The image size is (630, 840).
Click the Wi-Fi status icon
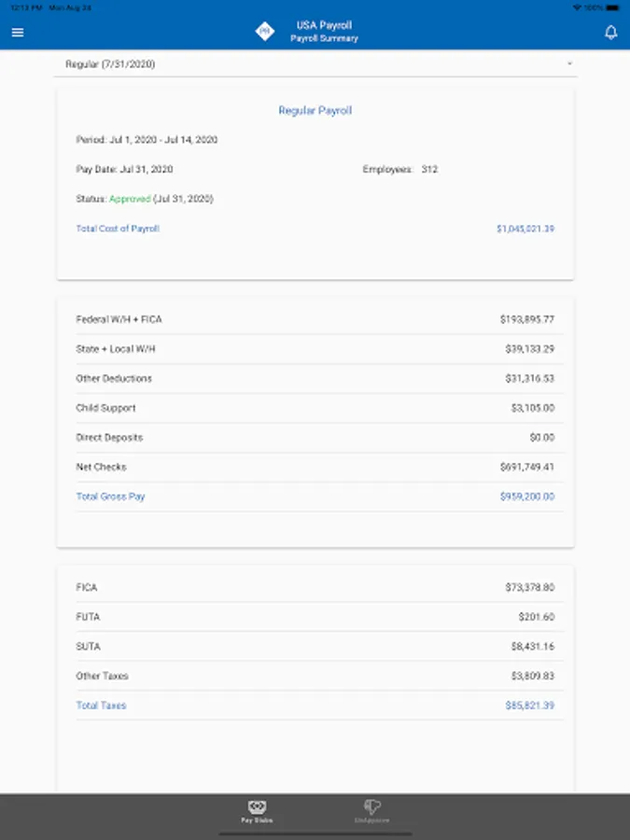[578, 7]
